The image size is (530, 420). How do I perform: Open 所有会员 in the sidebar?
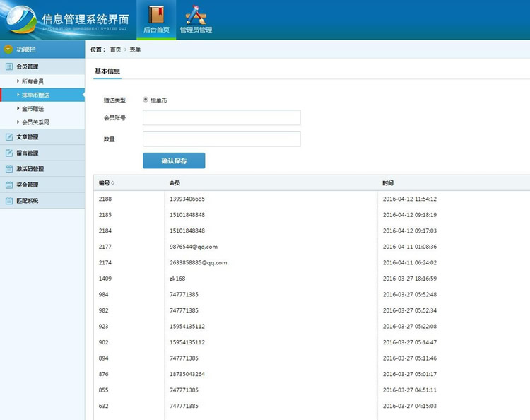tap(33, 81)
